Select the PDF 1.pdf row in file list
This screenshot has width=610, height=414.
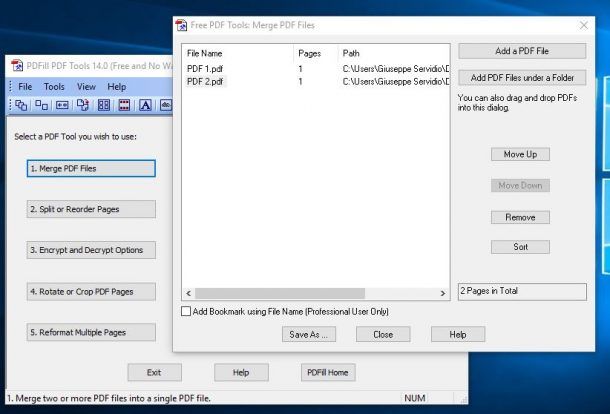316,69
